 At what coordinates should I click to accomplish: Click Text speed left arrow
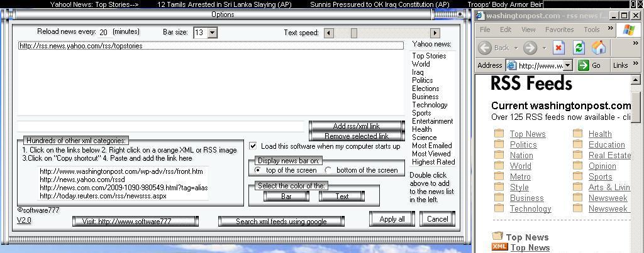(329, 33)
